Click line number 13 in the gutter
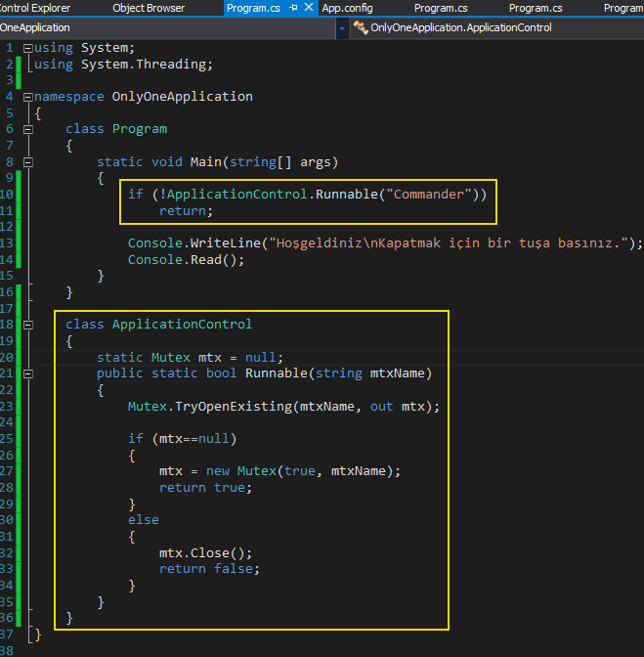 7,243
